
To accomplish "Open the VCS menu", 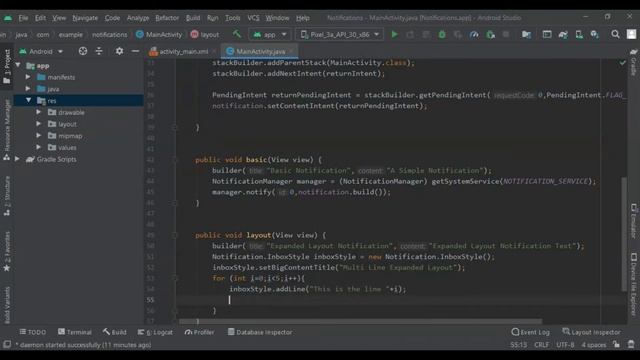I will click(x=253, y=18).
